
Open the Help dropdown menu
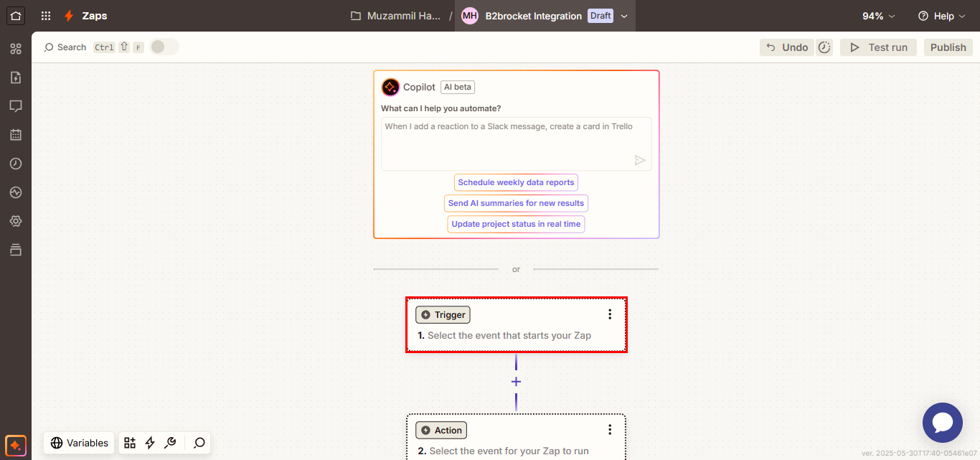pyautogui.click(x=943, y=16)
